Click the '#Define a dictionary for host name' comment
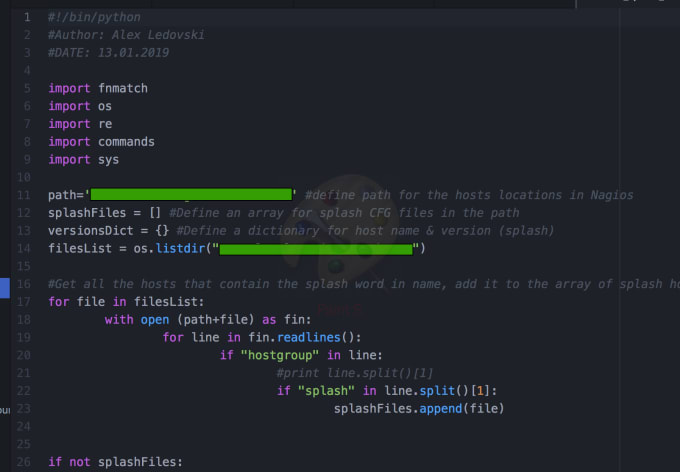 click(365, 231)
